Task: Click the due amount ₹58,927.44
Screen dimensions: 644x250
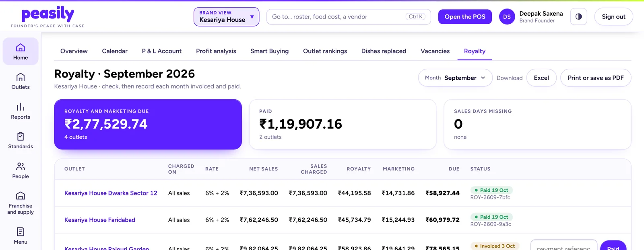Action: [x=442, y=193]
